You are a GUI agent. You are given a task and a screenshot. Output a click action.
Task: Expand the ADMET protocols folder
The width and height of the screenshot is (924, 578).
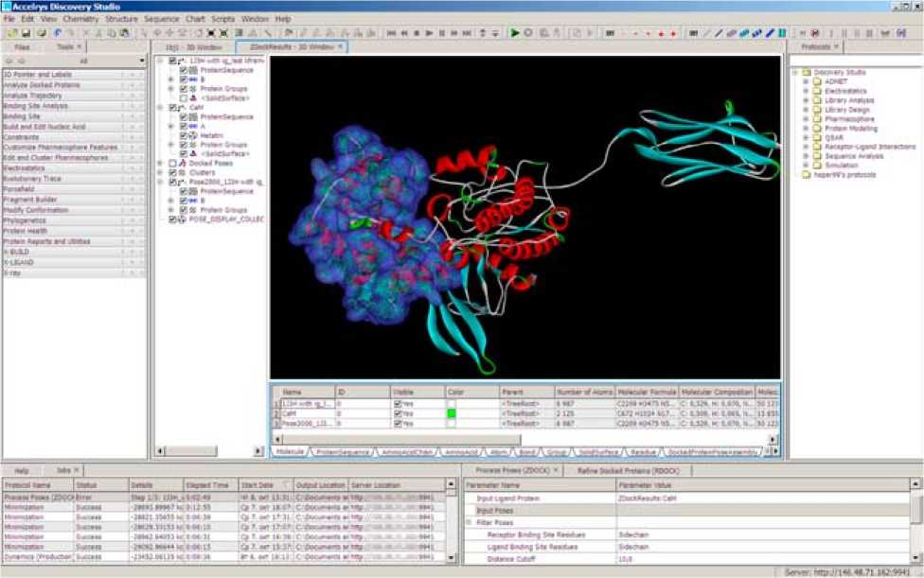click(x=806, y=81)
